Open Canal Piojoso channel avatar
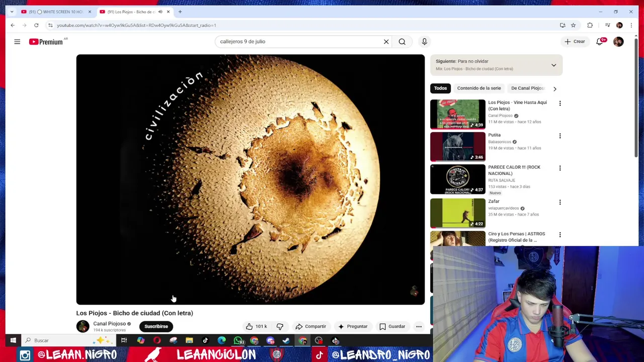The width and height of the screenshot is (644, 362). 83,326
